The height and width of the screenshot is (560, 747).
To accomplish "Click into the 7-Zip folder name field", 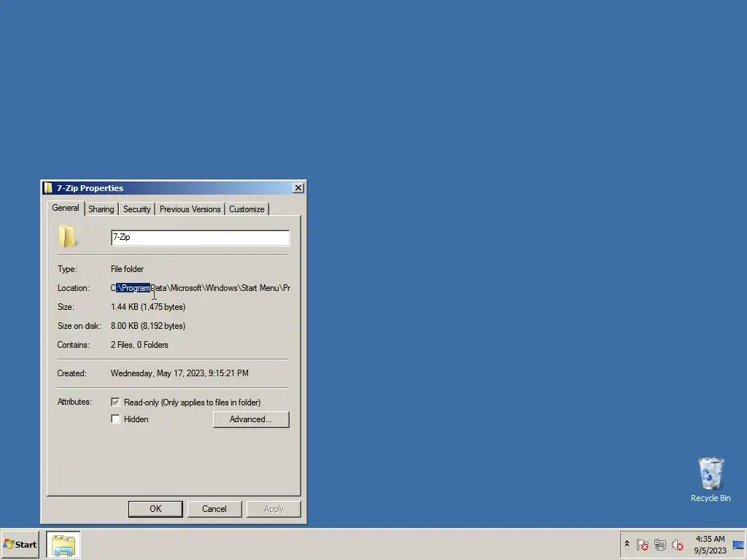I will click(x=200, y=238).
